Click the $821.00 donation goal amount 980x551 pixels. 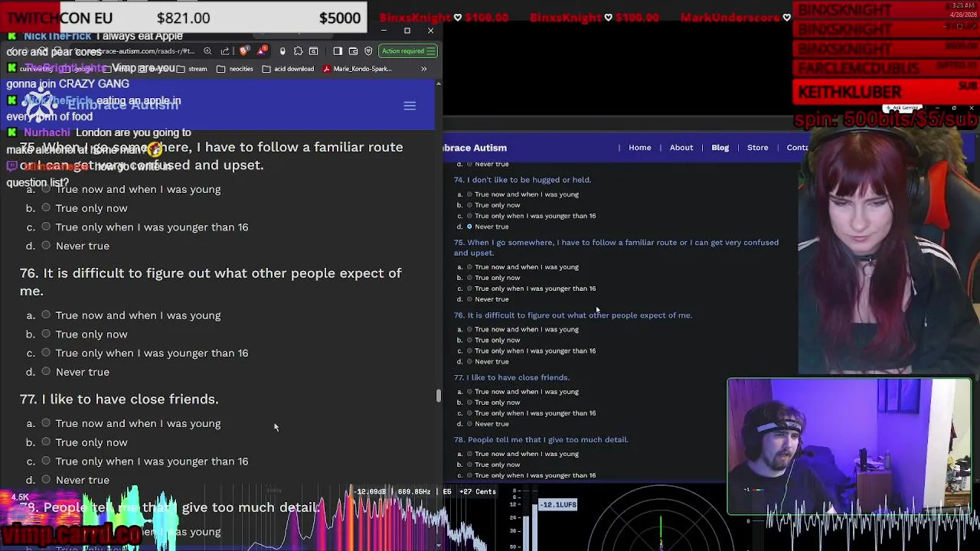click(183, 18)
